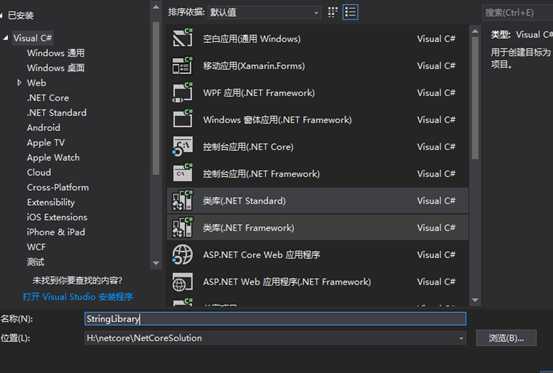Image resolution: width=553 pixels, height=373 pixels.
Task: Click the Xamarin.Forms mobile app template icon
Action: [182, 65]
